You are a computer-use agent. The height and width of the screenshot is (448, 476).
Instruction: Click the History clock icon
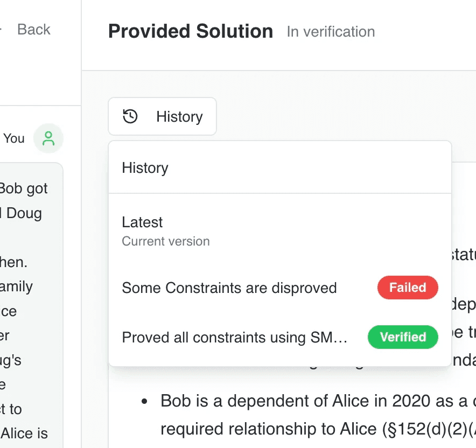point(130,116)
